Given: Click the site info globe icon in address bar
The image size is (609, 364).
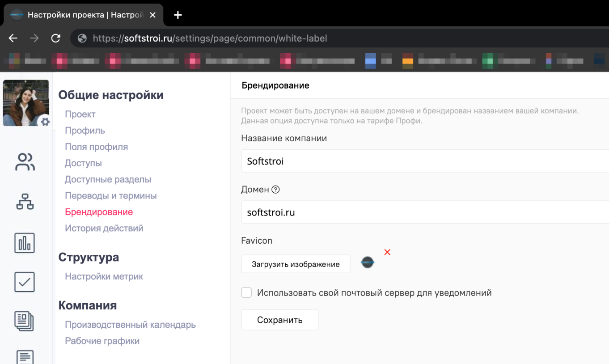Looking at the screenshot, I should point(82,38).
